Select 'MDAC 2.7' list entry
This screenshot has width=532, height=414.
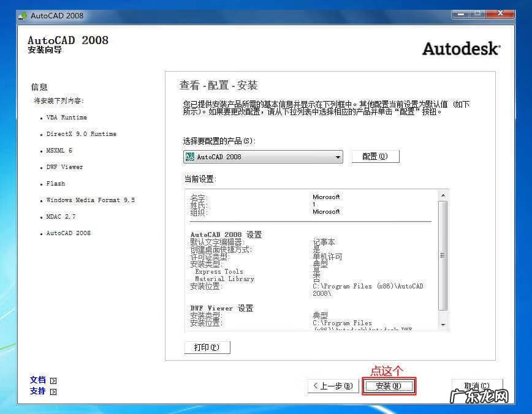pos(61,216)
